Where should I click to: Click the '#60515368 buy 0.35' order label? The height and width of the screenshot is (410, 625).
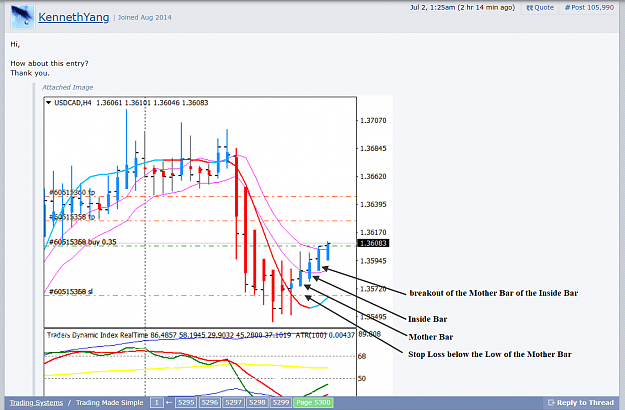(83, 242)
